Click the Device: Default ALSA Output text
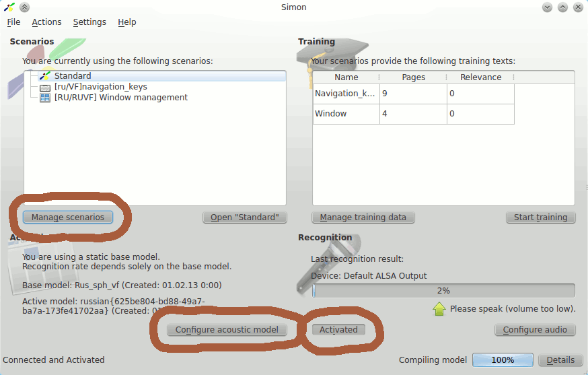 coord(369,276)
